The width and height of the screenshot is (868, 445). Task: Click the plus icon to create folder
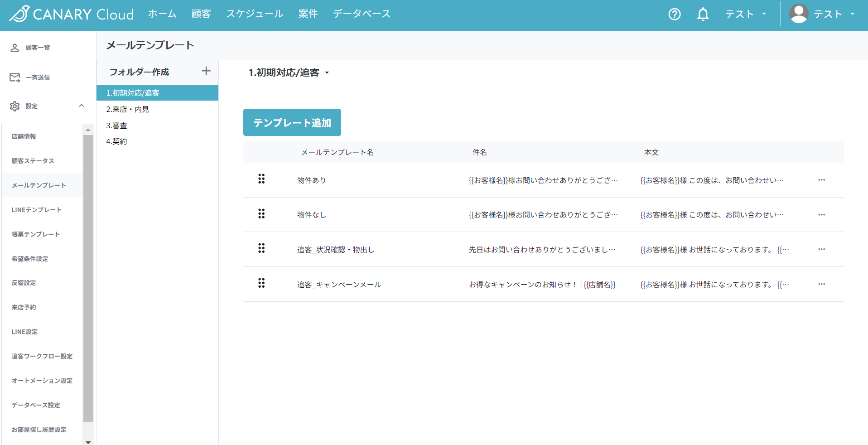point(206,71)
